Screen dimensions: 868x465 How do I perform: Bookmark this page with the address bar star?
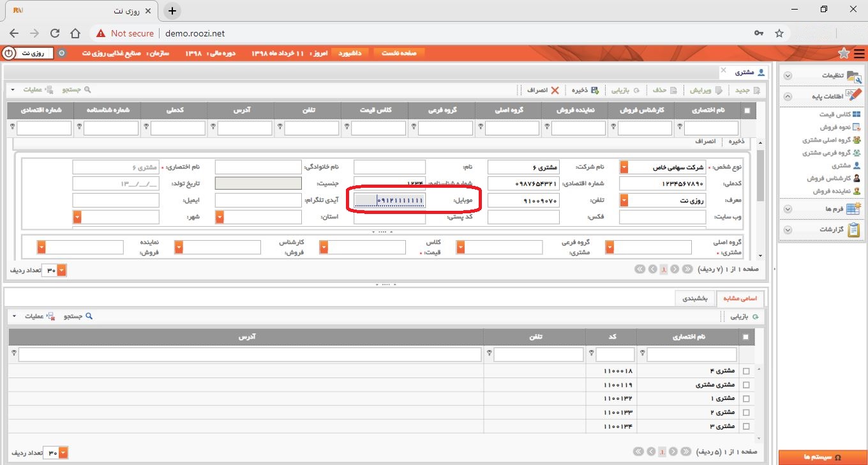pyautogui.click(x=779, y=33)
